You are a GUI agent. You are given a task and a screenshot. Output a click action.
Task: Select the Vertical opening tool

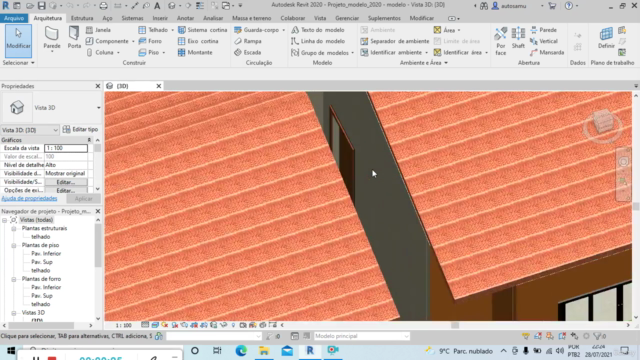(x=543, y=41)
